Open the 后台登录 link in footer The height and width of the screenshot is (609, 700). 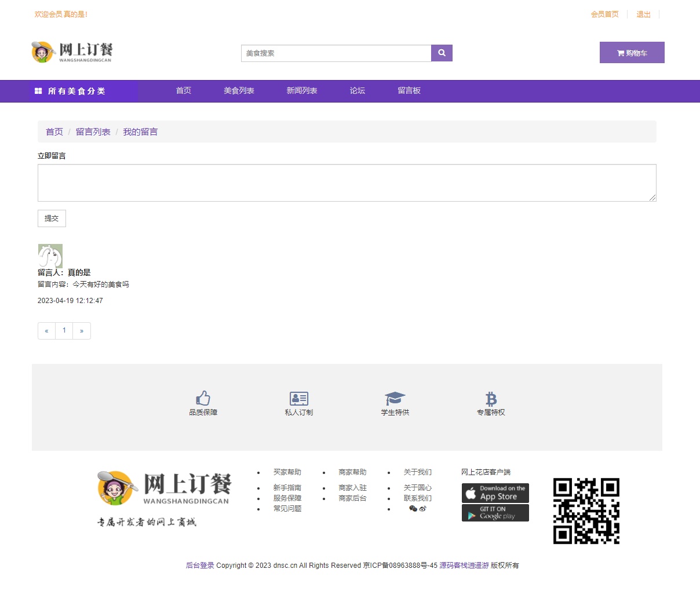point(200,566)
